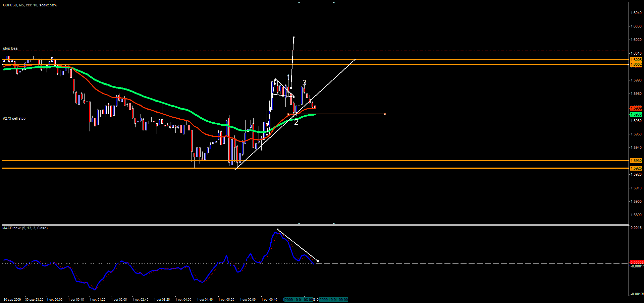Click the orange 1.6002 price tag
644x303 pixels.
click(x=636, y=64)
